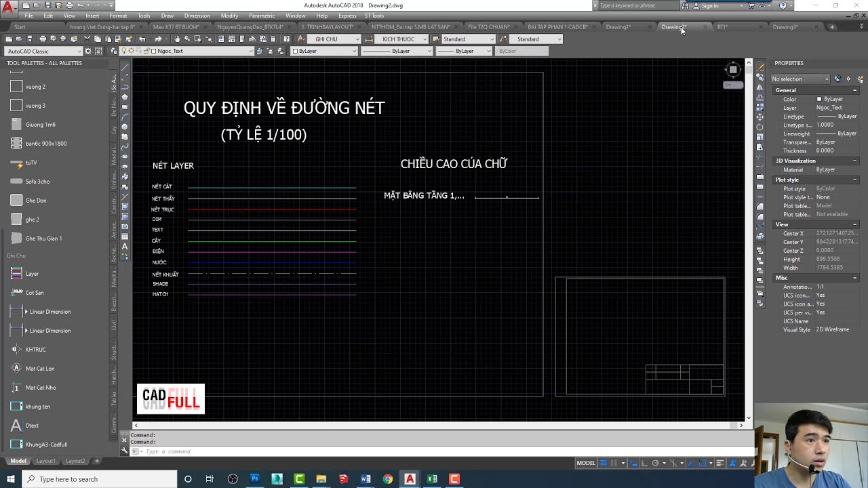Collapse the Plot style section
Viewport: 868px width, 488px height.
click(x=855, y=180)
